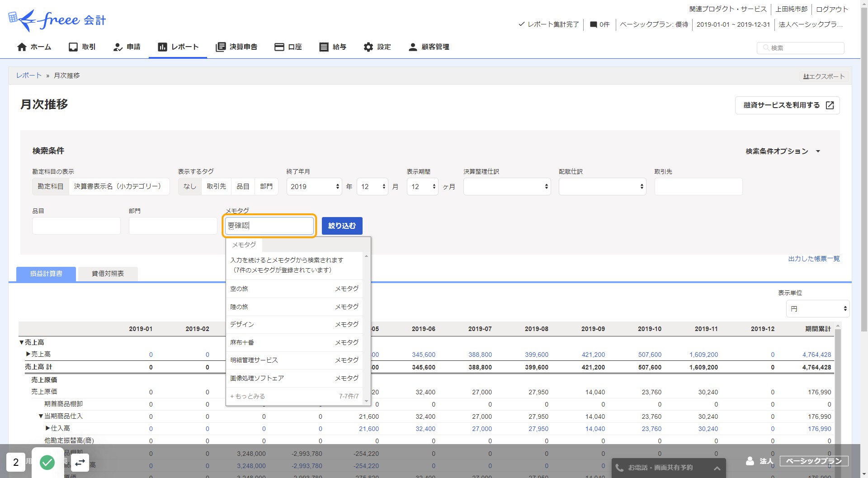868x478 pixels.
Task: Open the 決算申告 menu
Action: click(236, 47)
